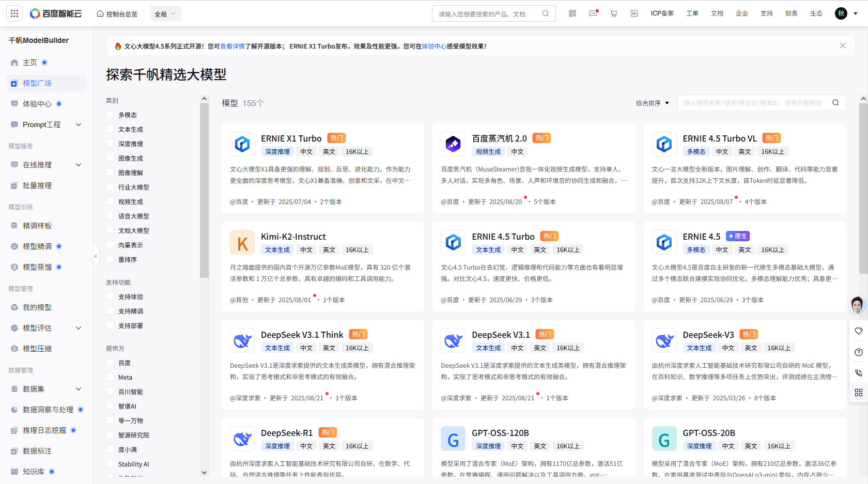Click the customer service assistant avatar
Screen dimensions: 868x484
click(x=858, y=305)
